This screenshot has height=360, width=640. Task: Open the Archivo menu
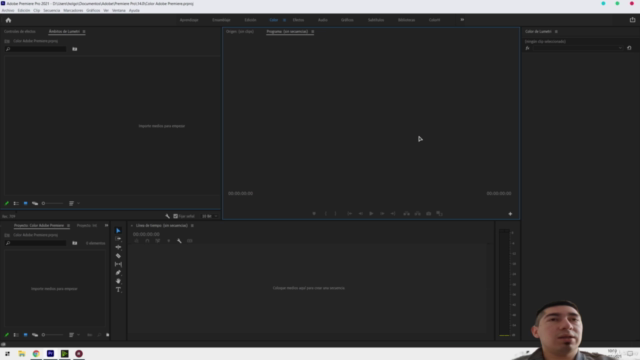pyautogui.click(x=8, y=10)
